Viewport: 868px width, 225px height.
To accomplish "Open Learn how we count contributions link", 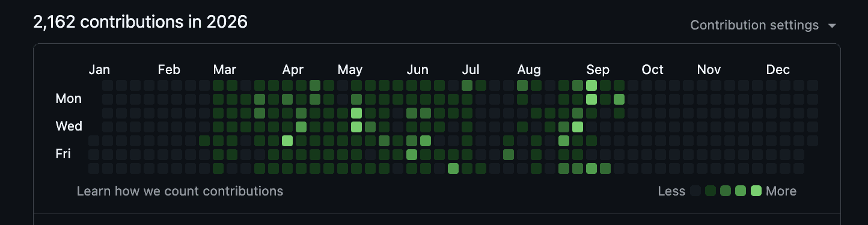I will coord(180,191).
